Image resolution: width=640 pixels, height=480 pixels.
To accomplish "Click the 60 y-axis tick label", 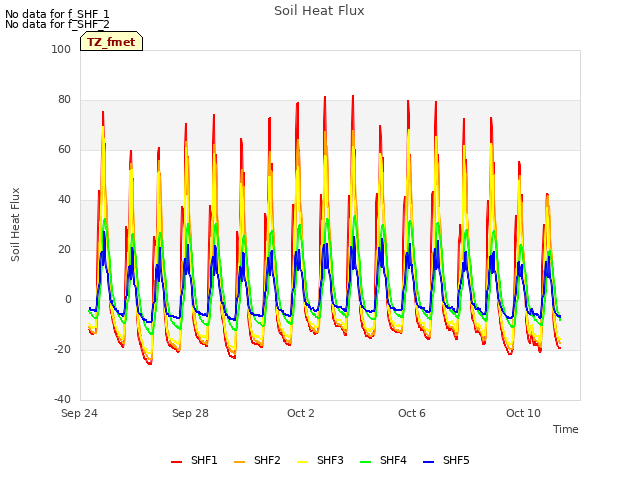I will (x=64, y=149).
